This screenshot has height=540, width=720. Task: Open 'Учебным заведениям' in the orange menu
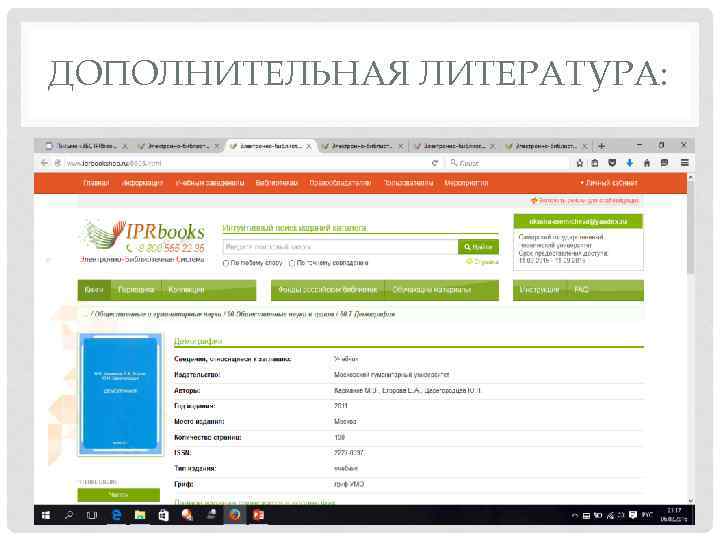coord(210,183)
